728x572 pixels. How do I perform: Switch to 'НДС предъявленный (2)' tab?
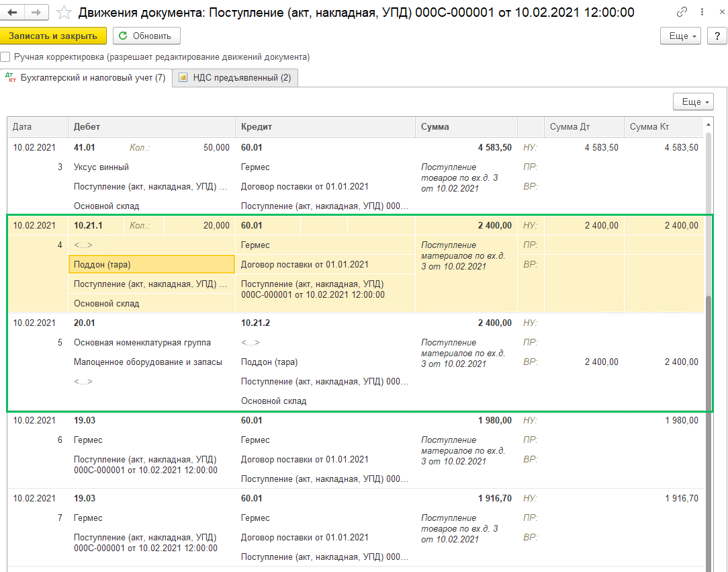(236, 77)
